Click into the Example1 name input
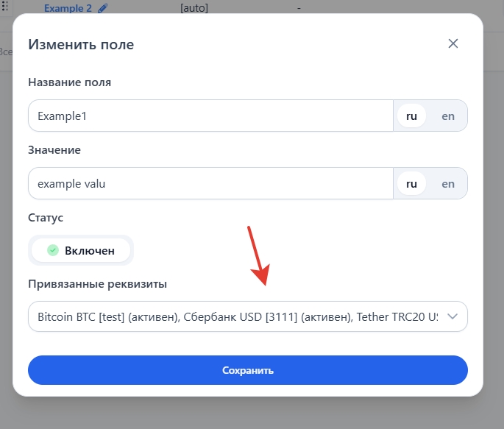Screen dimensions: 504x429 [x=210, y=116]
